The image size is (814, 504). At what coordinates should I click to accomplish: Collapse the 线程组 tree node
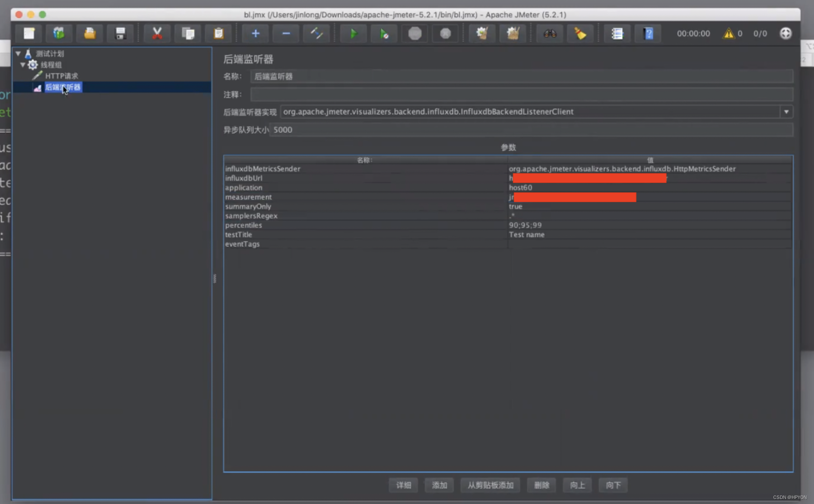point(22,65)
